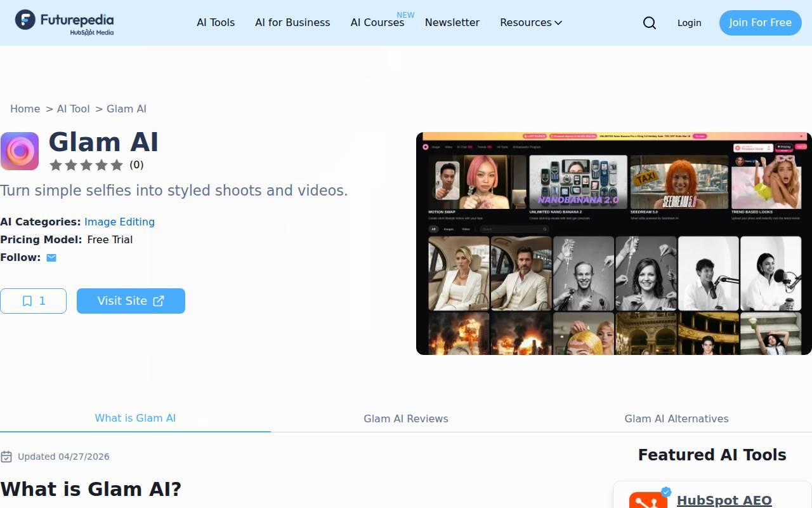The height and width of the screenshot is (508, 812).
Task: Switch to the What is Glam AI tab
Action: (135, 418)
